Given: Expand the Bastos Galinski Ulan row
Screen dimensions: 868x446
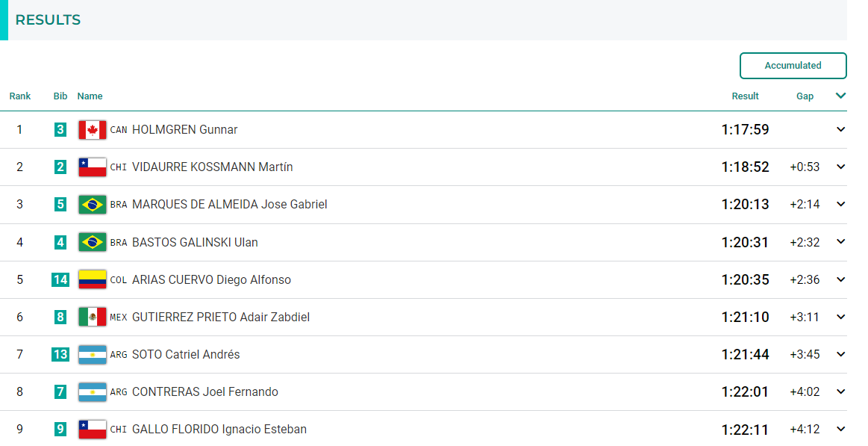Looking at the screenshot, I should pyautogui.click(x=840, y=242).
